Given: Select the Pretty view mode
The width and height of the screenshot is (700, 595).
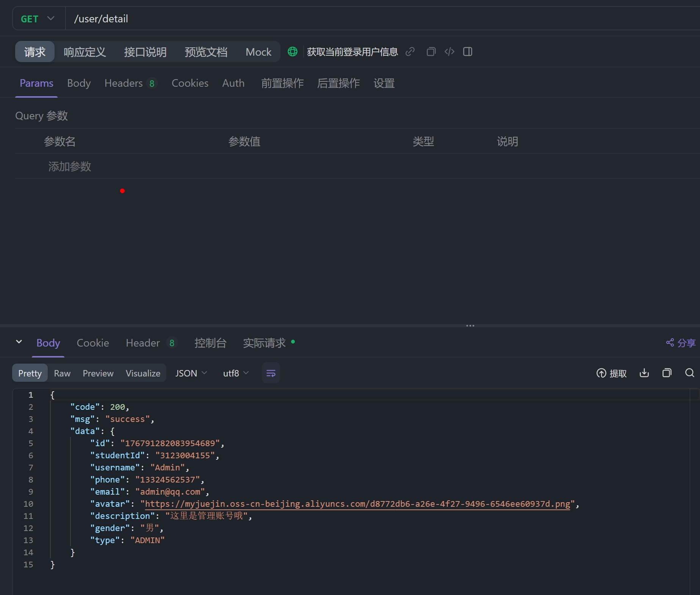Looking at the screenshot, I should [x=30, y=373].
